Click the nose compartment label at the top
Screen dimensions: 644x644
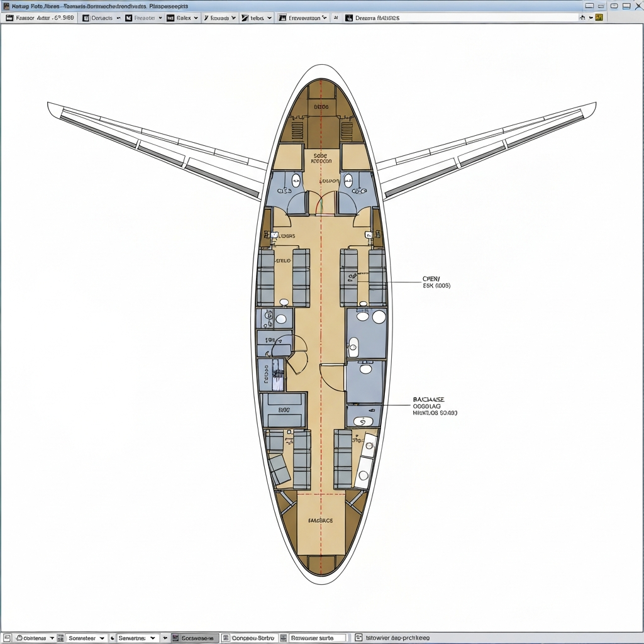click(x=321, y=107)
